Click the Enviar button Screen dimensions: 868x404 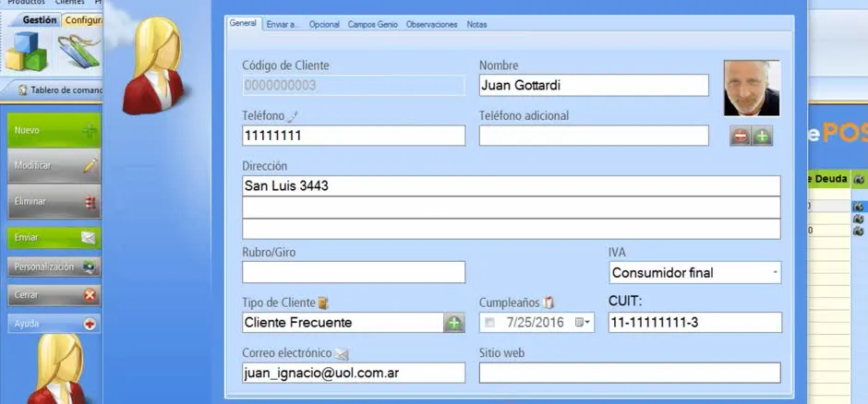click(x=54, y=238)
